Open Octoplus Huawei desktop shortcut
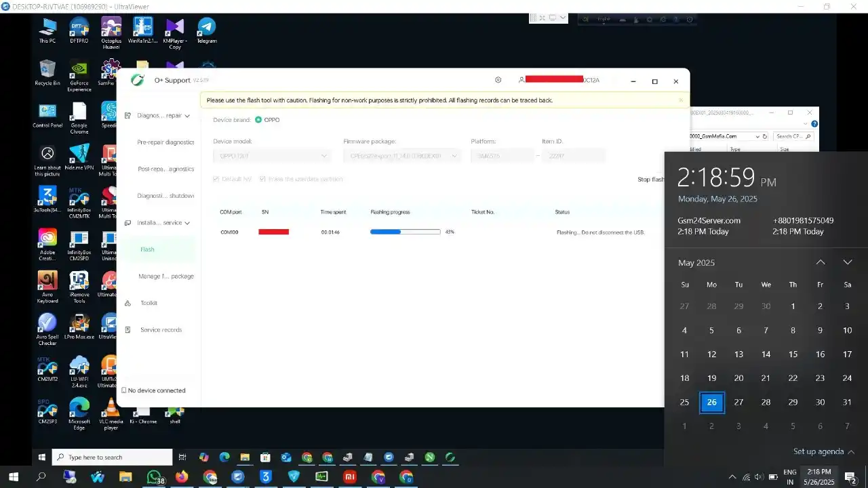868x488 pixels. [x=111, y=34]
